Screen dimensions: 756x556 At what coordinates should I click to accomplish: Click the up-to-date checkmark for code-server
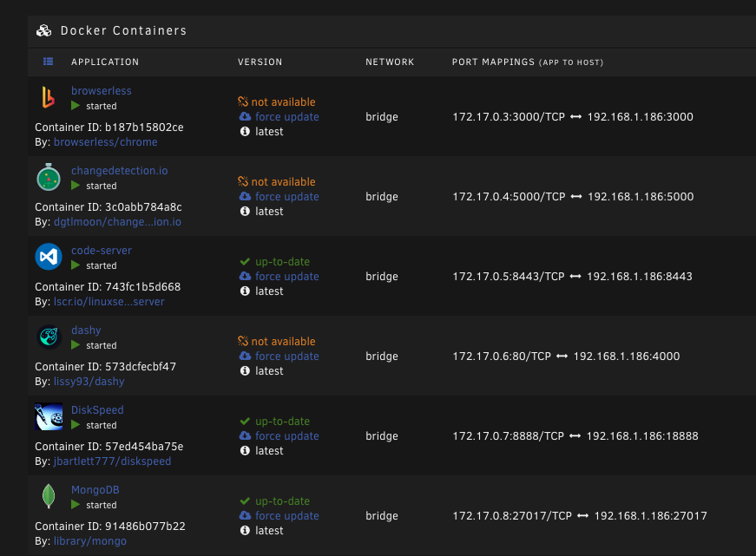pos(245,262)
